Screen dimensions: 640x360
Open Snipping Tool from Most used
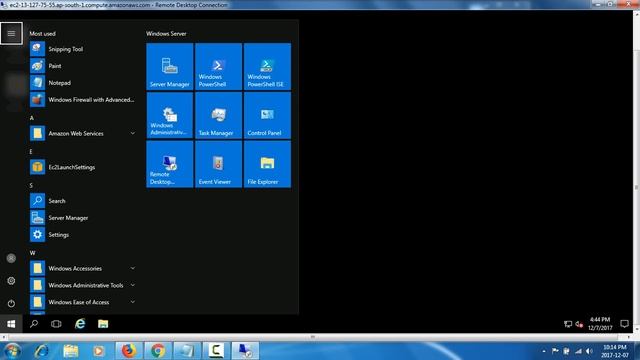pos(83,49)
